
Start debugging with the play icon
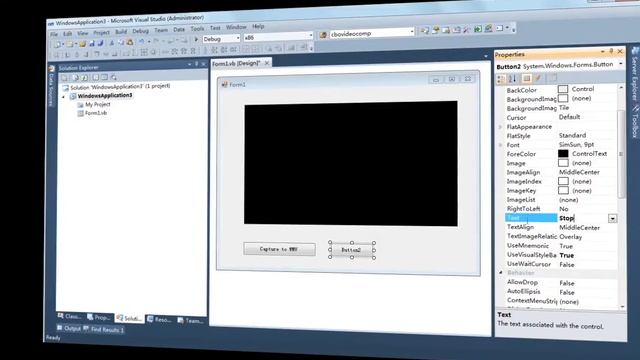196,40
